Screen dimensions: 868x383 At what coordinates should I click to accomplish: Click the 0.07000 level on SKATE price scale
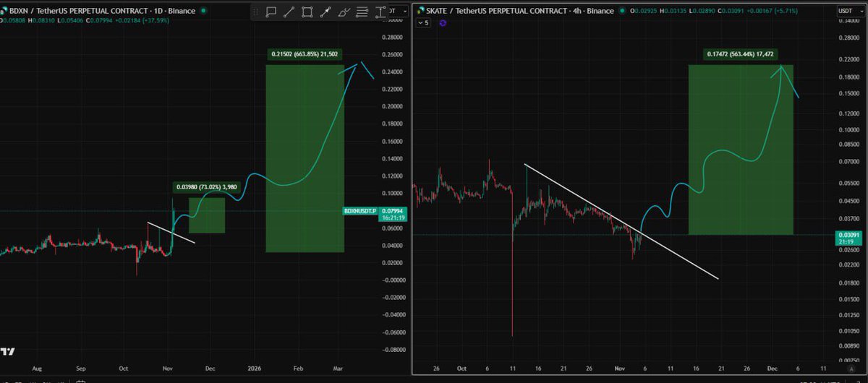850,163
